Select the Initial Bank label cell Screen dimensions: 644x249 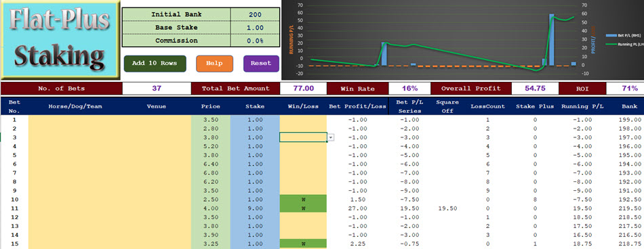point(177,14)
